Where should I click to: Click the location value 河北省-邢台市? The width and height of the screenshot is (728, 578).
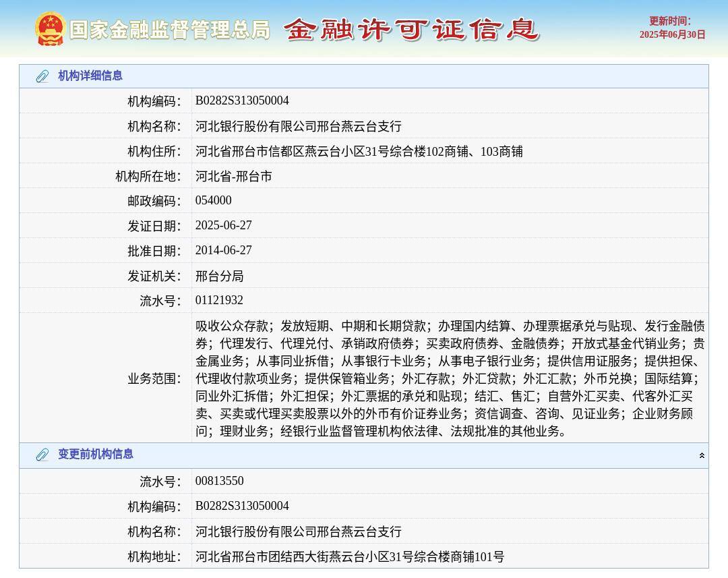tap(233, 176)
